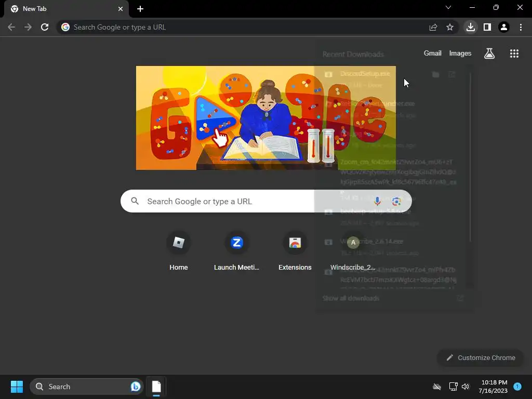This screenshot has height=399, width=532.
Task: Open the network status tray icon
Action: (x=453, y=387)
